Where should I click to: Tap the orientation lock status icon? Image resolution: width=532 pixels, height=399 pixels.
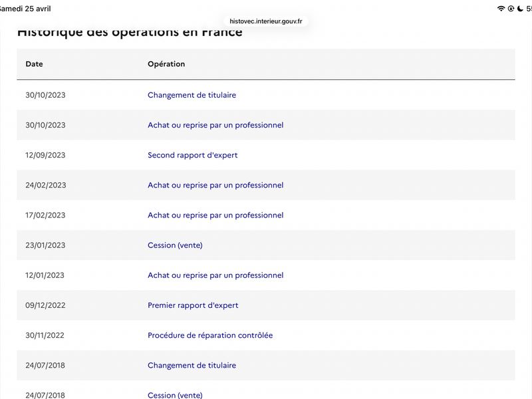click(x=511, y=9)
